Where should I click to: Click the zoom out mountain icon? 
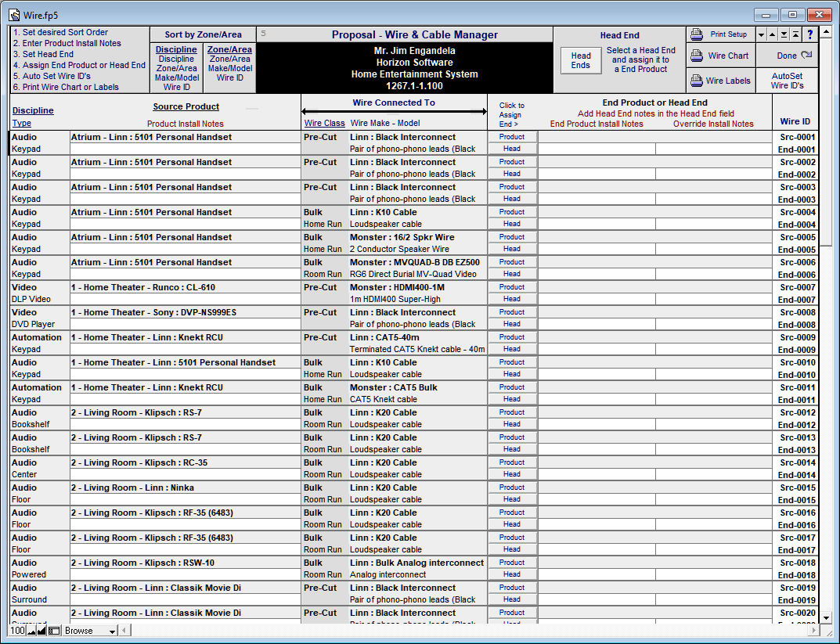coord(31,631)
